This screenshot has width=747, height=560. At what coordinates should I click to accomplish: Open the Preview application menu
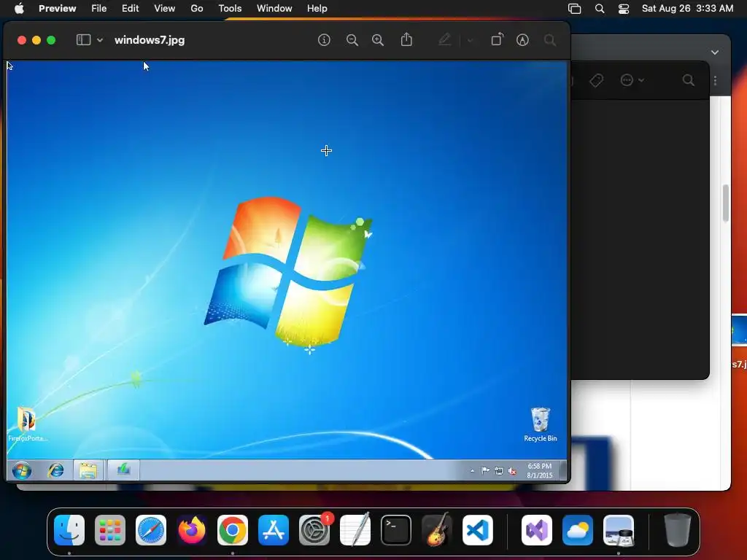(x=57, y=8)
